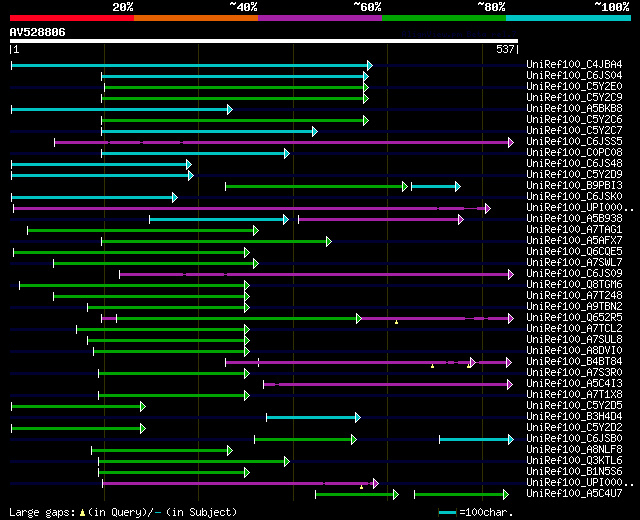Click the white query sequence bar
640x520 pixels.
coord(264,41)
